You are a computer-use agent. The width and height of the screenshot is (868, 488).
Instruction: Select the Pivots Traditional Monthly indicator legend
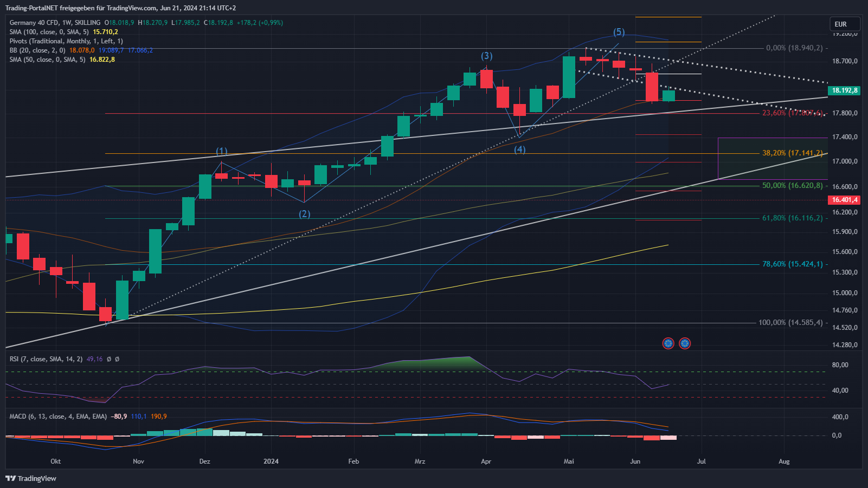pyautogui.click(x=66, y=41)
